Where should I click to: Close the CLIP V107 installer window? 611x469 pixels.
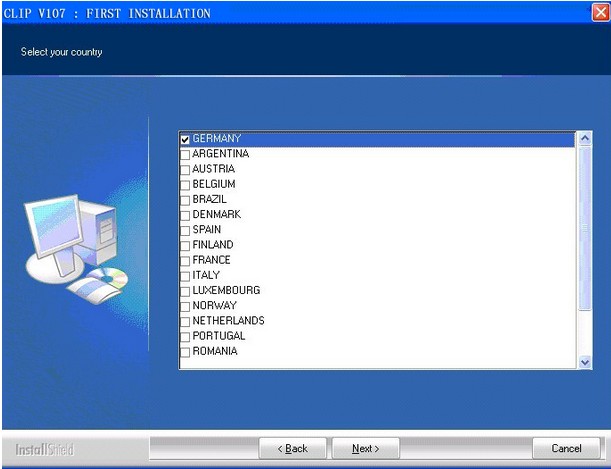pos(600,12)
